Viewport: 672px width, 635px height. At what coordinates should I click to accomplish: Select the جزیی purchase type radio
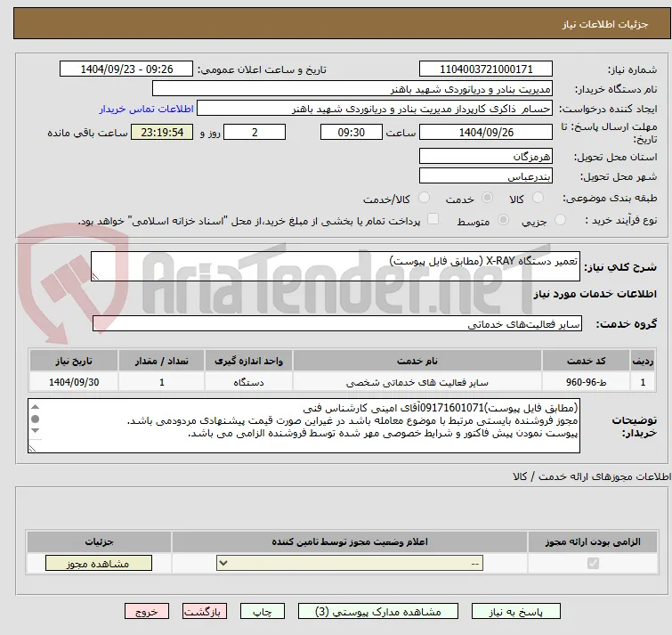[560, 220]
